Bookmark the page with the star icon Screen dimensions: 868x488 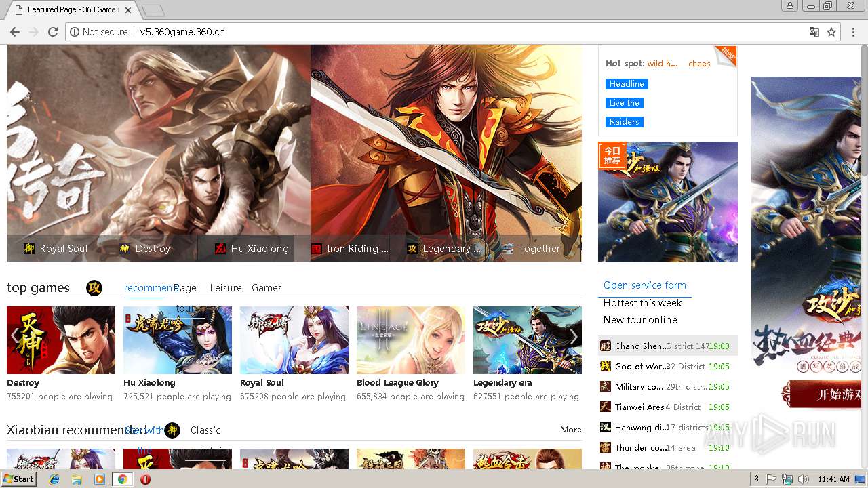tap(831, 32)
